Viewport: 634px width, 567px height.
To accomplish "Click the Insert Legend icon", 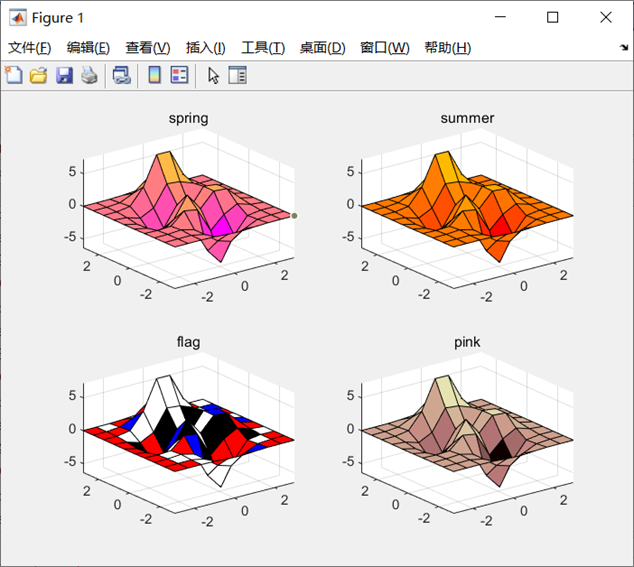I will pos(180,75).
